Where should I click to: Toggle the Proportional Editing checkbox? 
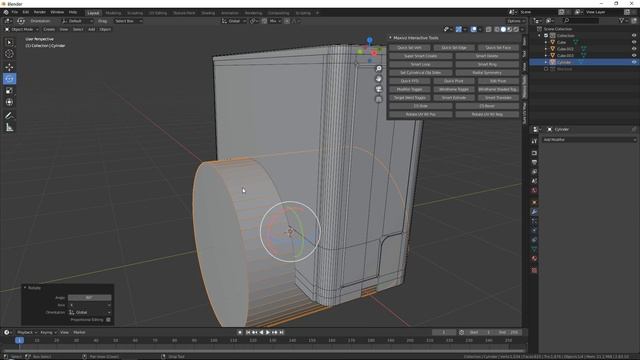point(108,320)
